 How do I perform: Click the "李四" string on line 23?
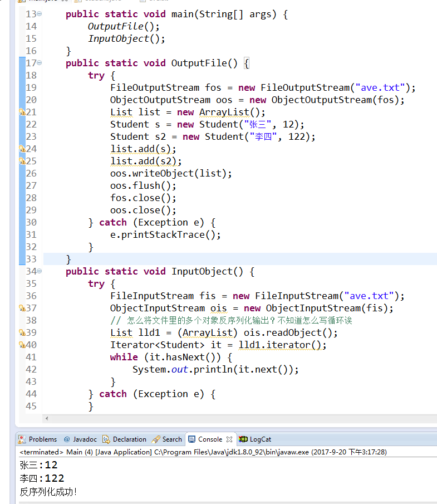tap(263, 136)
